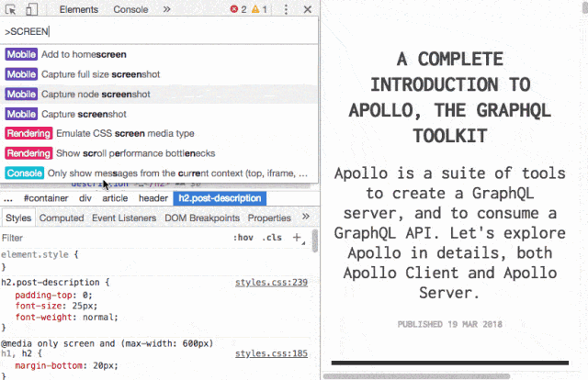This screenshot has height=380, width=588.
Task: Click the styles Filter field
Action: [112, 238]
